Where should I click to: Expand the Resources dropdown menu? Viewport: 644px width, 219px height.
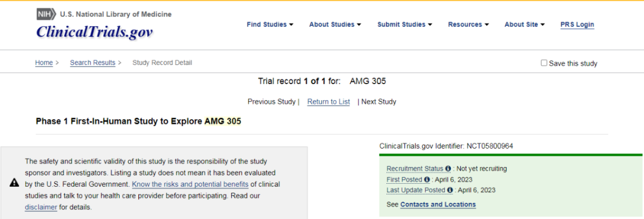point(468,24)
